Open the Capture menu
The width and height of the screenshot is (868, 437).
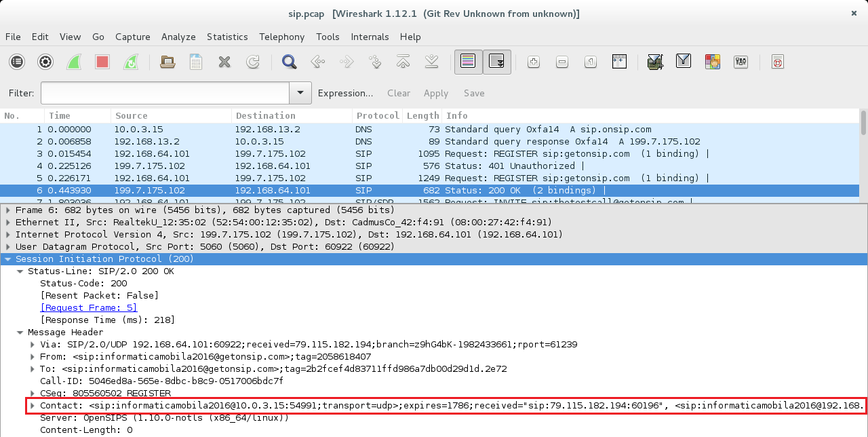coord(133,37)
